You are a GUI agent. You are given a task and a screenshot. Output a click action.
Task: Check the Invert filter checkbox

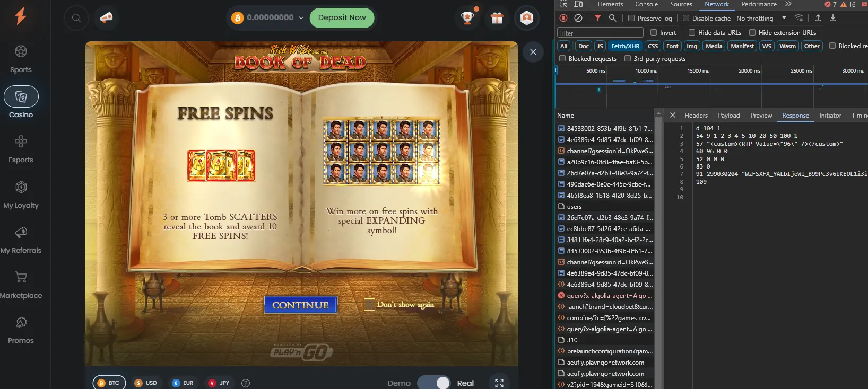pos(654,32)
